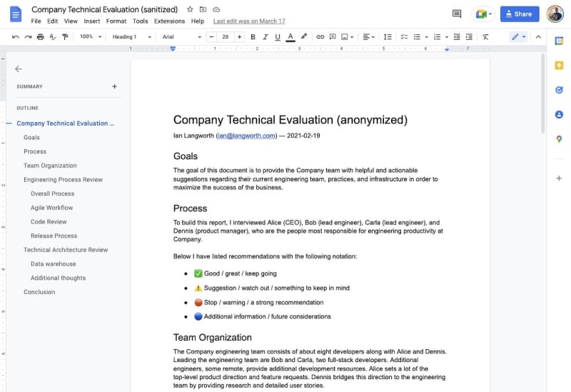Click the undo arrow in the toolbar
The height and width of the screenshot is (392, 571).
pyautogui.click(x=16, y=37)
